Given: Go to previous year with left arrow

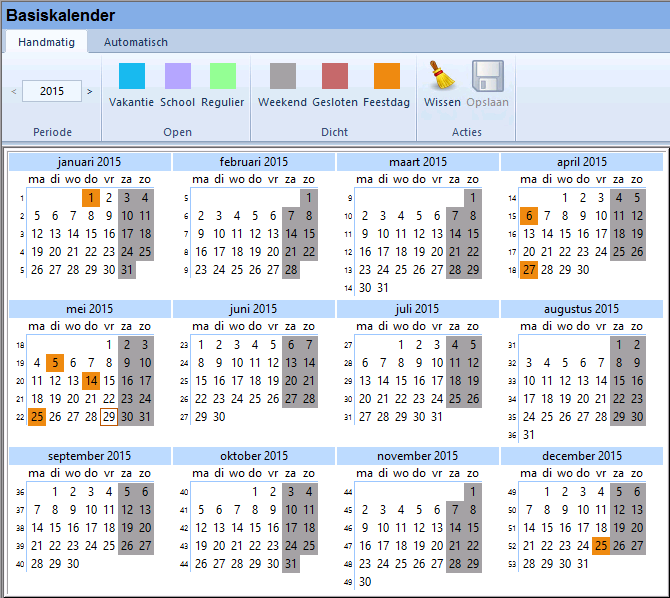Looking at the screenshot, I should click(x=14, y=91).
